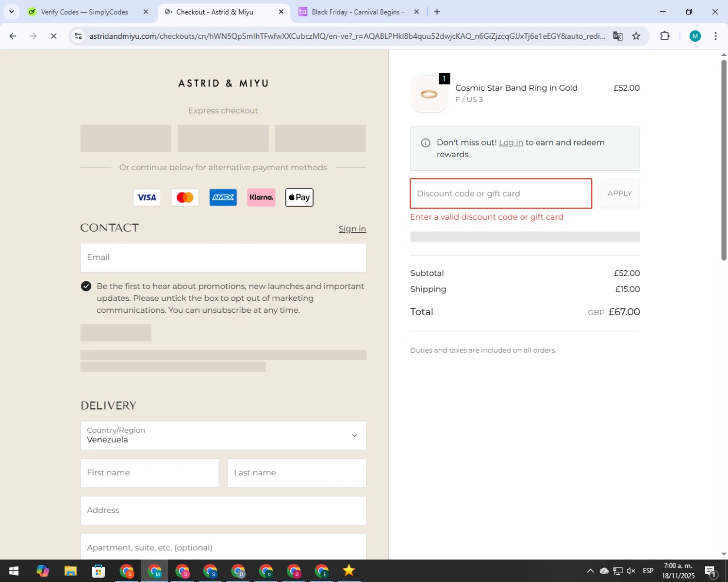Open the notifications action center

tap(711, 571)
